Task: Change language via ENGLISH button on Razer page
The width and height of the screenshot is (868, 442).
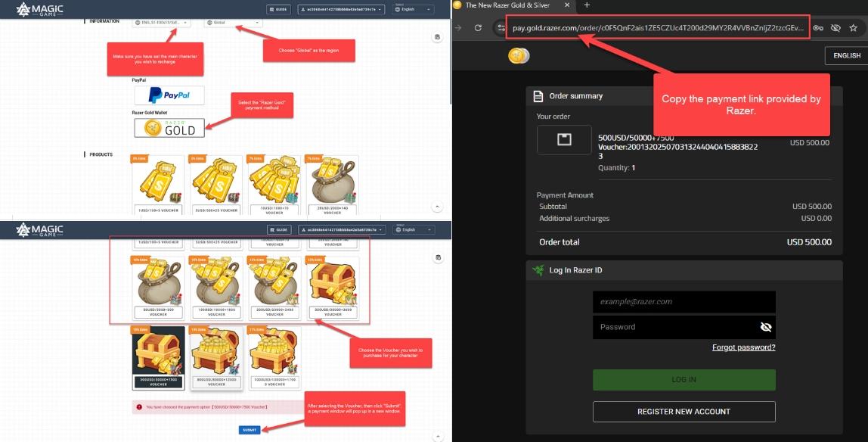Action: tap(846, 55)
